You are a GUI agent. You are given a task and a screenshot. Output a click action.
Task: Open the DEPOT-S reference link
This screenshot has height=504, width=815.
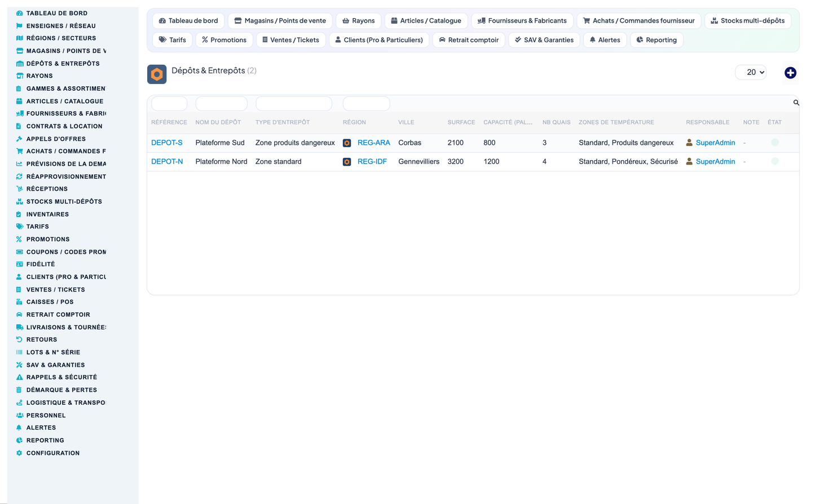tap(167, 143)
